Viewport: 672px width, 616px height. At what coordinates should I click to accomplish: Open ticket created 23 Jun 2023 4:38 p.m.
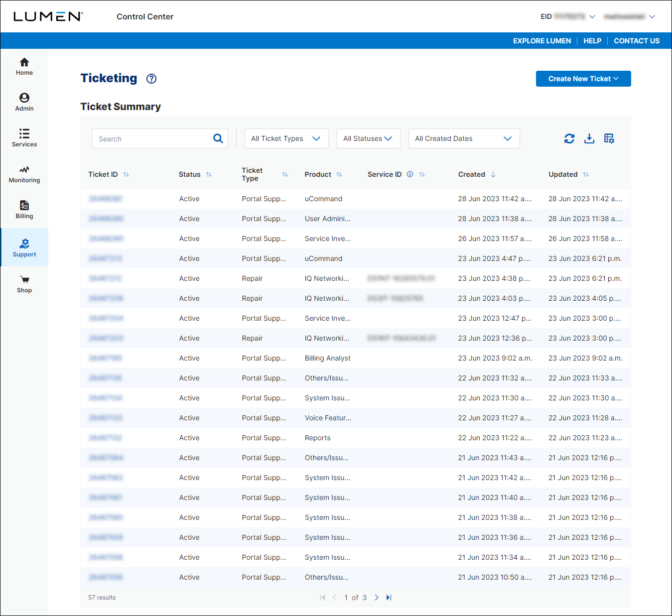105,278
